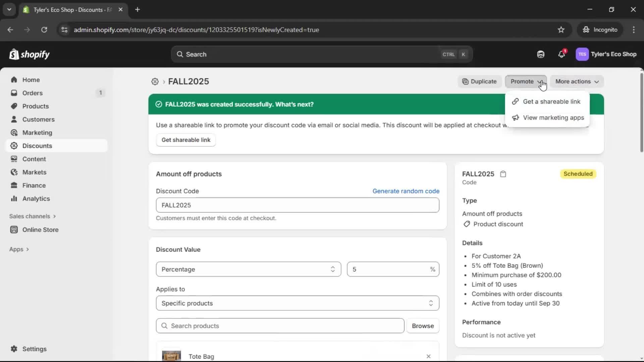
Task: Open the Specific products dropdown
Action: point(297,303)
